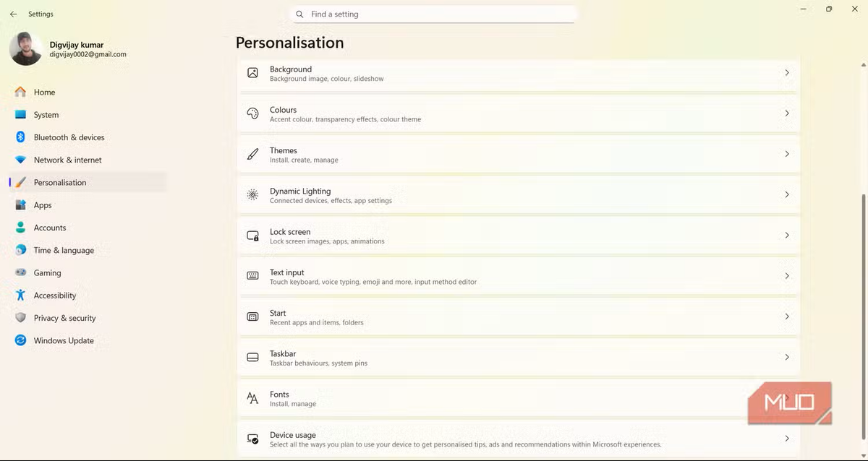
Task: Expand the Device usage chevron
Action: point(787,439)
